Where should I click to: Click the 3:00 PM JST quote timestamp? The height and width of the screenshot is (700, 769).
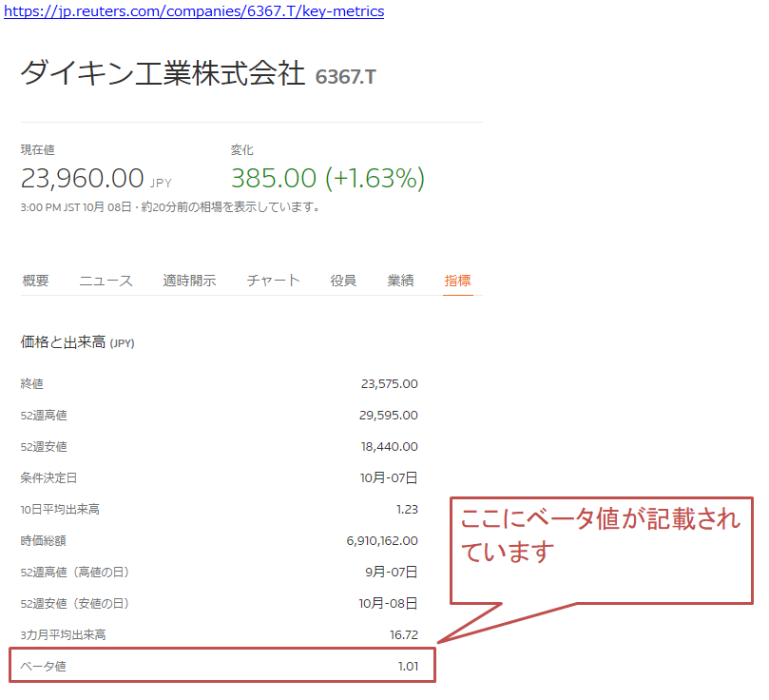pos(170,207)
